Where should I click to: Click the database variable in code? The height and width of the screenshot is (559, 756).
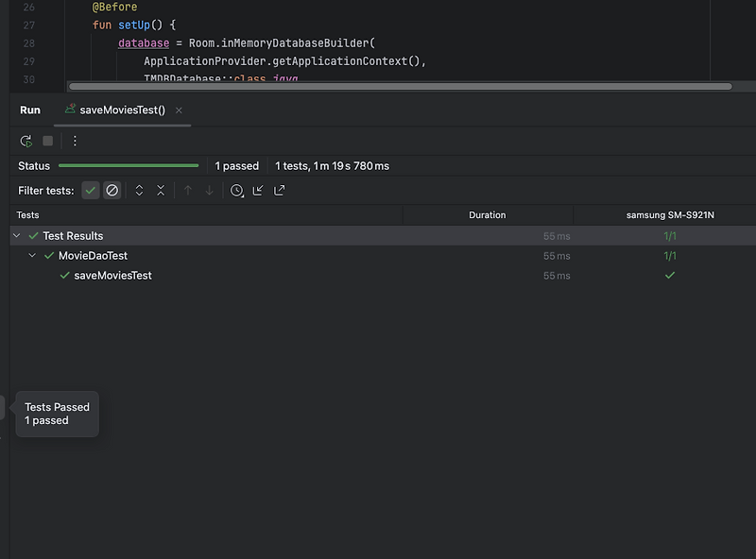point(144,43)
